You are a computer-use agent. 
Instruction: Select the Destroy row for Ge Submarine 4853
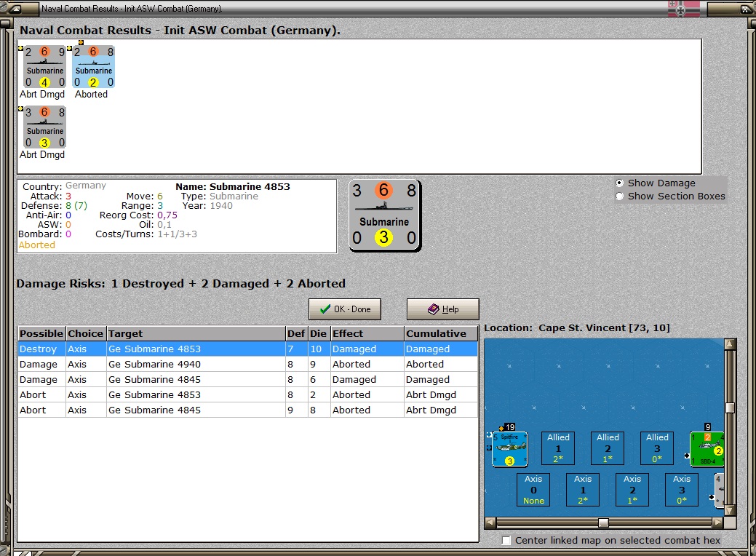click(248, 349)
